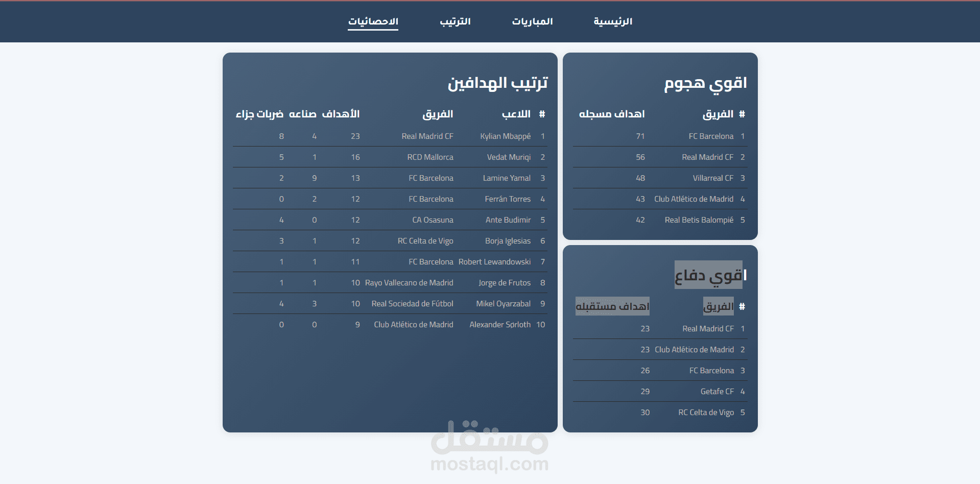The image size is (980, 484).
Task: Click goals value 56 in اقوي هجوم
Action: (x=640, y=157)
